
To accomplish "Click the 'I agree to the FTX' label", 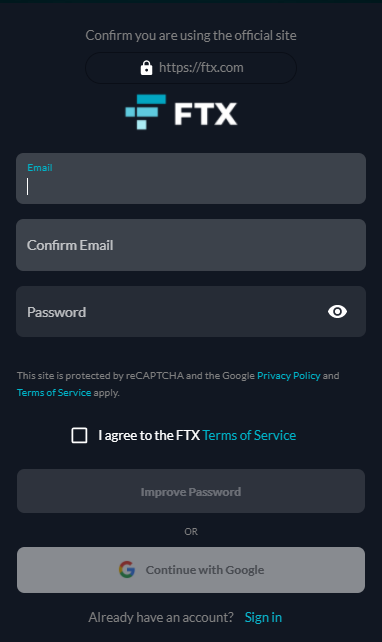I will 149,435.
